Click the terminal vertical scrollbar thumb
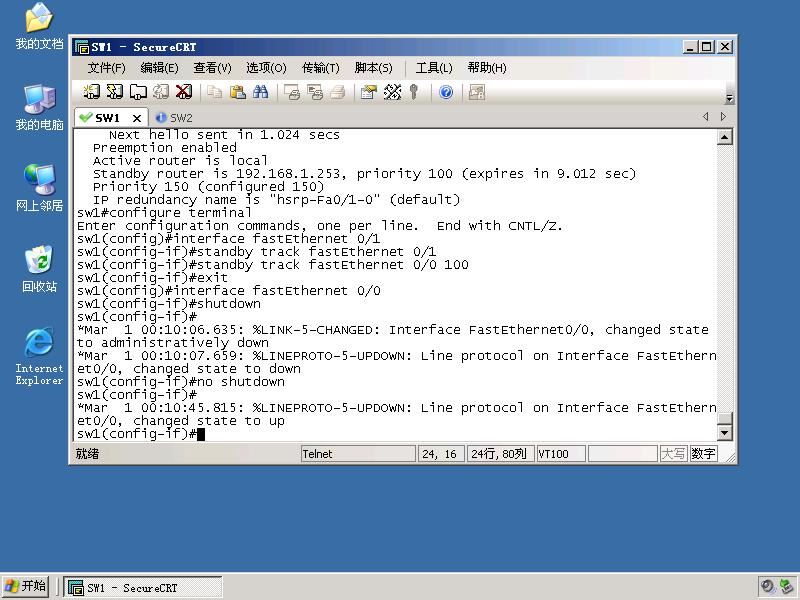The image size is (800, 600). click(724, 418)
